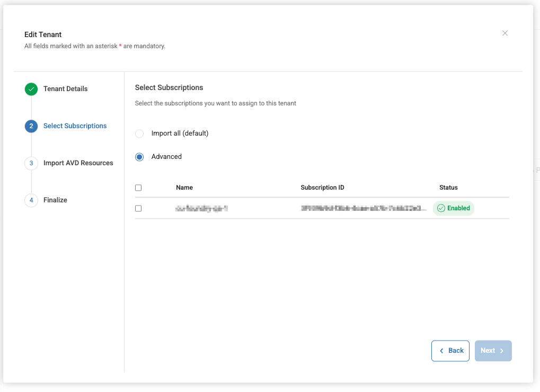540x392 pixels.
Task: Click the step 4 circle icon
Action: (x=31, y=200)
